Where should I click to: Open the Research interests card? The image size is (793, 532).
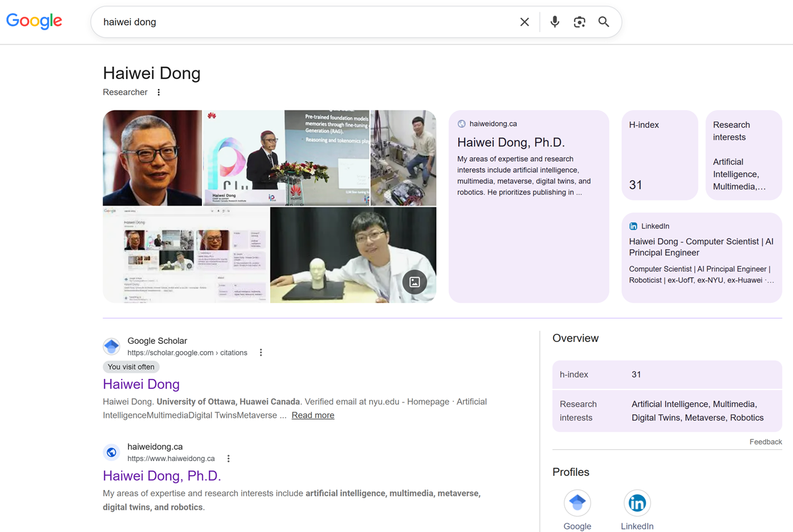pos(744,155)
